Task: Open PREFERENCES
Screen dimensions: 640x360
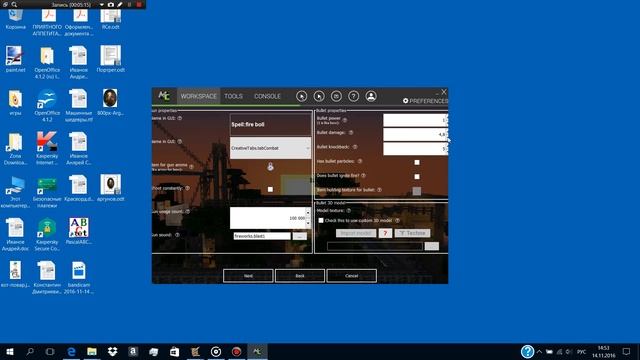Action: (x=425, y=101)
